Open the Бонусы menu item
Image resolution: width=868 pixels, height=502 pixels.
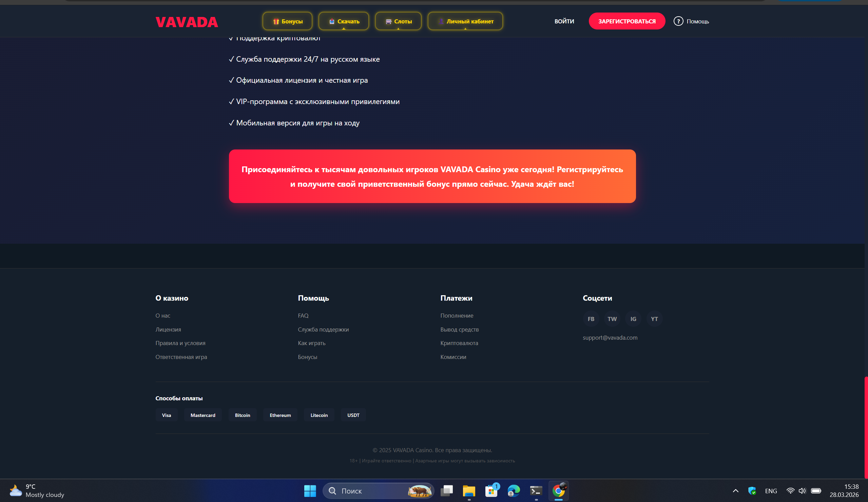tap(287, 21)
